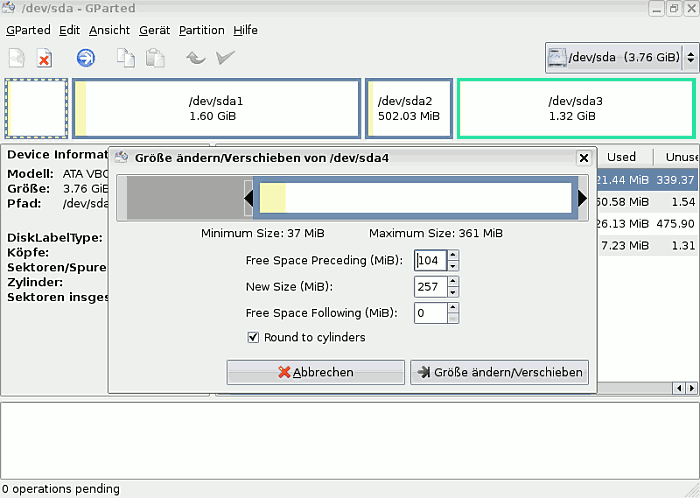The height and width of the screenshot is (498, 700).
Task: Increase New Size with up arrow
Action: coord(453,282)
